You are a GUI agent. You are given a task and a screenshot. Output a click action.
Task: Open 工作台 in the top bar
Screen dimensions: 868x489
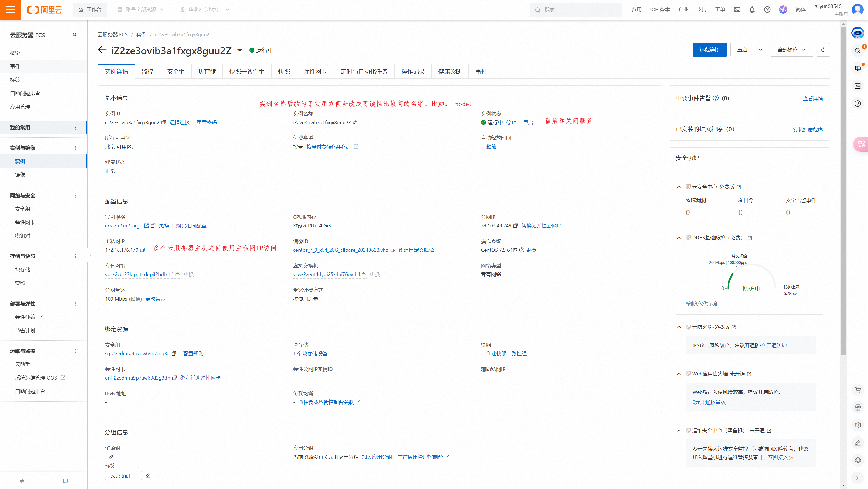click(x=90, y=10)
